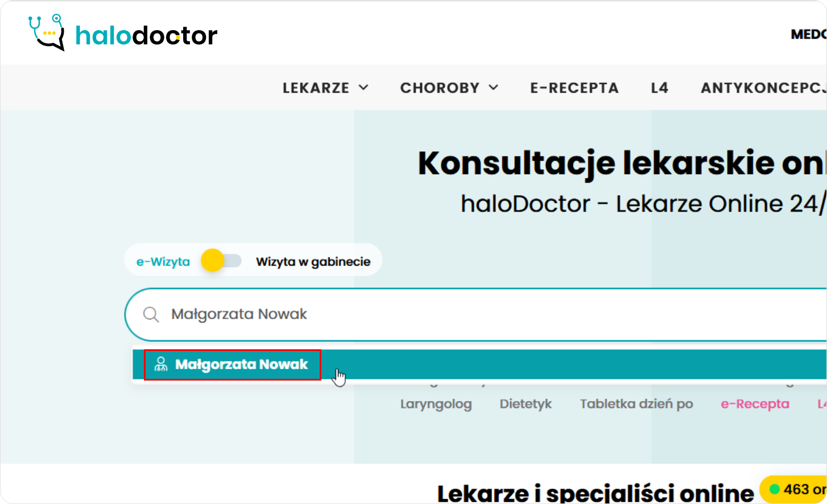Viewport: 827px width, 504px height.
Task: Expand the CHOROBY dropdown arrow
Action: pyautogui.click(x=494, y=88)
